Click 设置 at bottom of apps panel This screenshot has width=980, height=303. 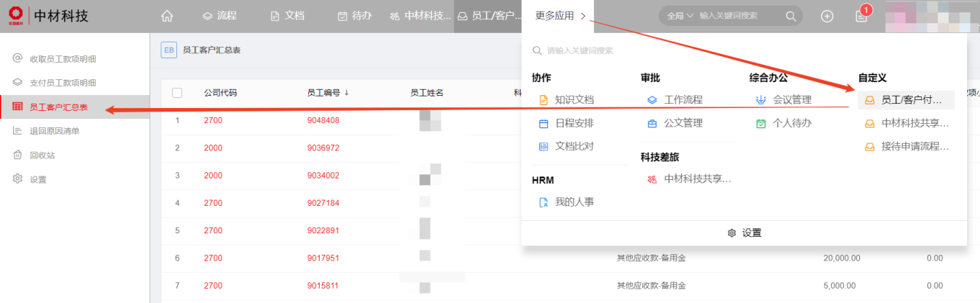[745, 233]
